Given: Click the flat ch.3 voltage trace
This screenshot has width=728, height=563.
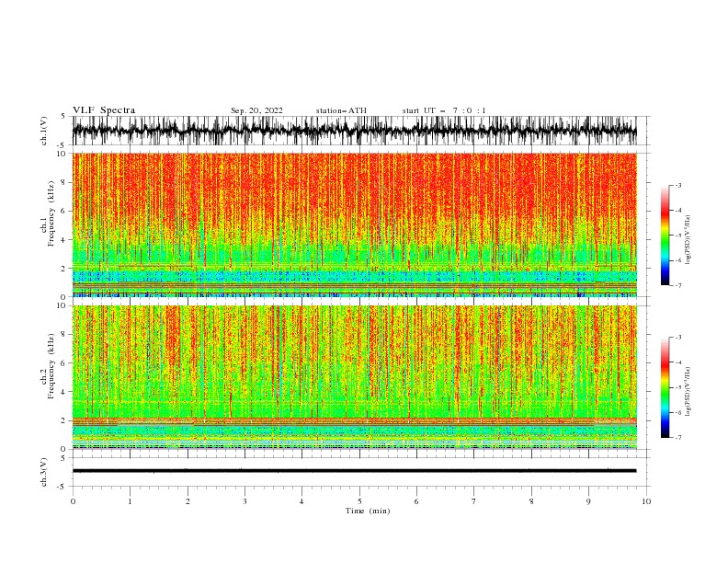Looking at the screenshot, I should (354, 471).
